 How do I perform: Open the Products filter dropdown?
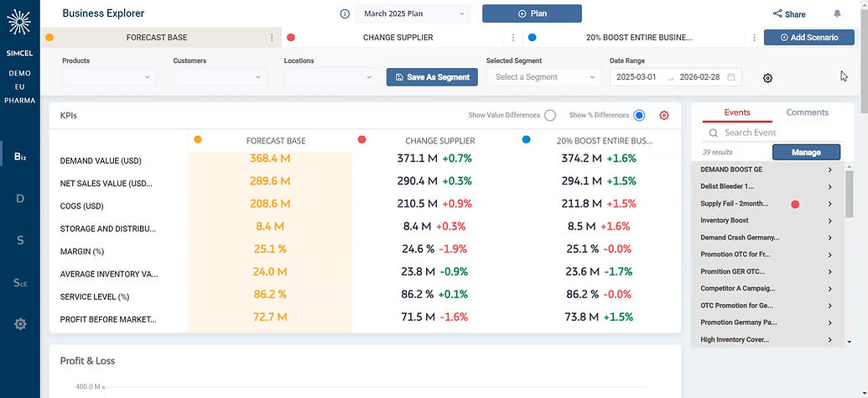109,77
